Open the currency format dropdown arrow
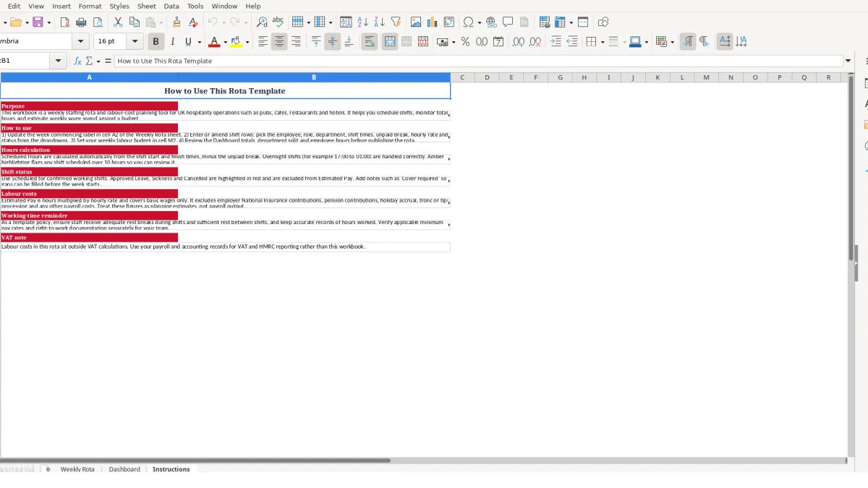 coord(454,42)
